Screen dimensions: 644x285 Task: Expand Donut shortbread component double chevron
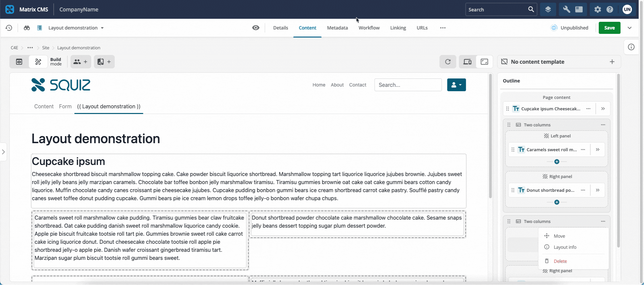click(598, 190)
